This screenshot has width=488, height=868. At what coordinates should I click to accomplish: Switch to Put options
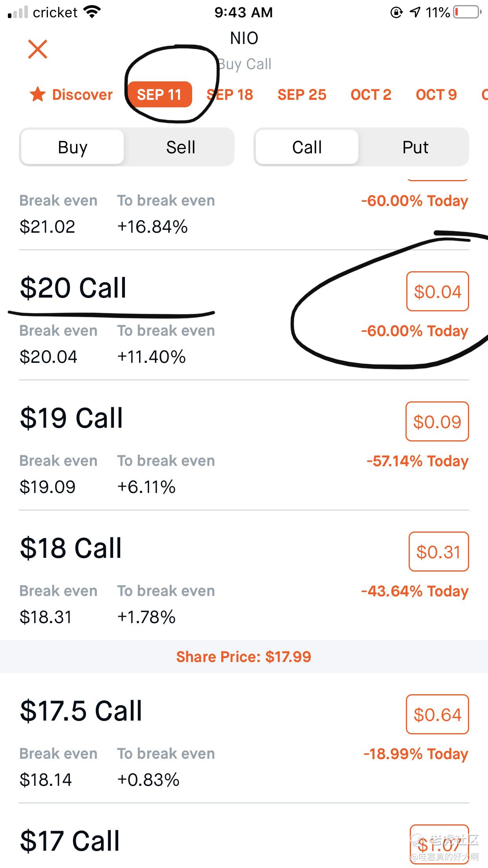(415, 147)
